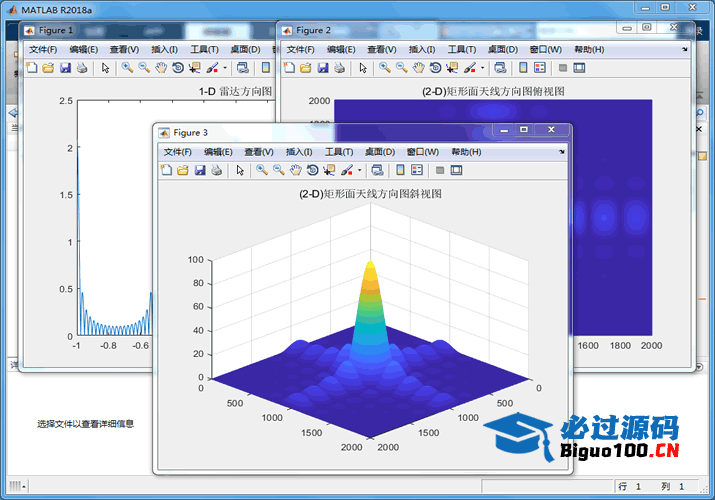Save Figure 2 with the disk icon

click(323, 68)
